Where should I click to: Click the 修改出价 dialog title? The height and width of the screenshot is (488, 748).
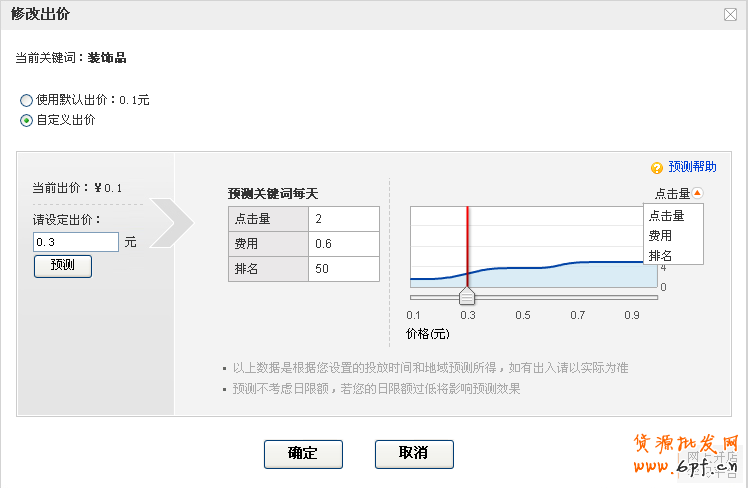coord(40,15)
